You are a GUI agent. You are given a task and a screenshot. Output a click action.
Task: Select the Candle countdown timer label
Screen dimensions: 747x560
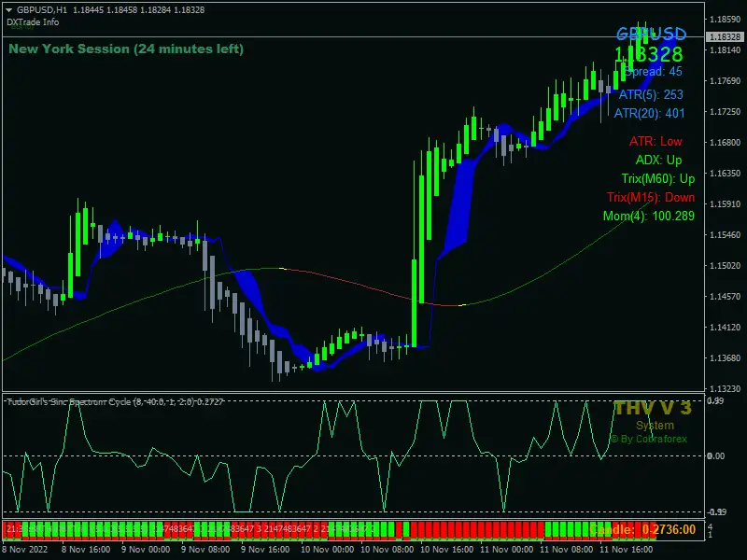(642, 529)
